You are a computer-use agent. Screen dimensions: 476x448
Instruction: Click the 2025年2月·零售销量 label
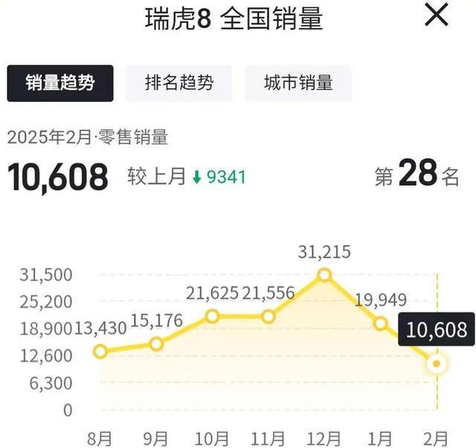tap(88, 137)
